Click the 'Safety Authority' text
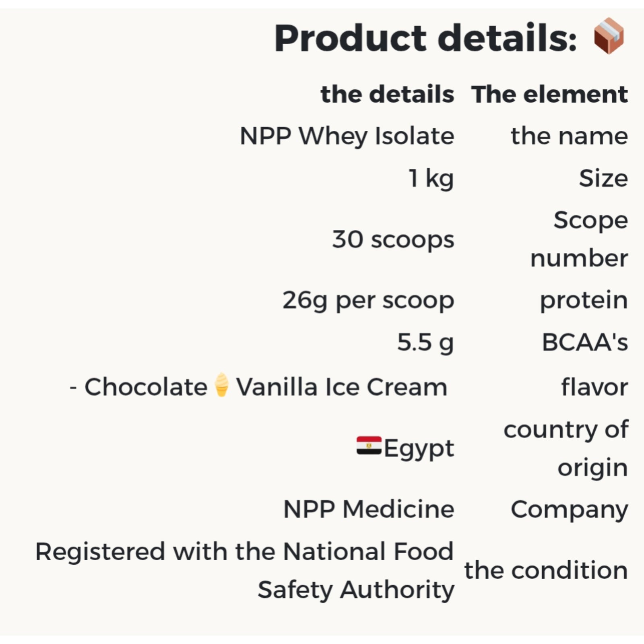Screen dimensions: 644x644 pyautogui.click(x=356, y=590)
